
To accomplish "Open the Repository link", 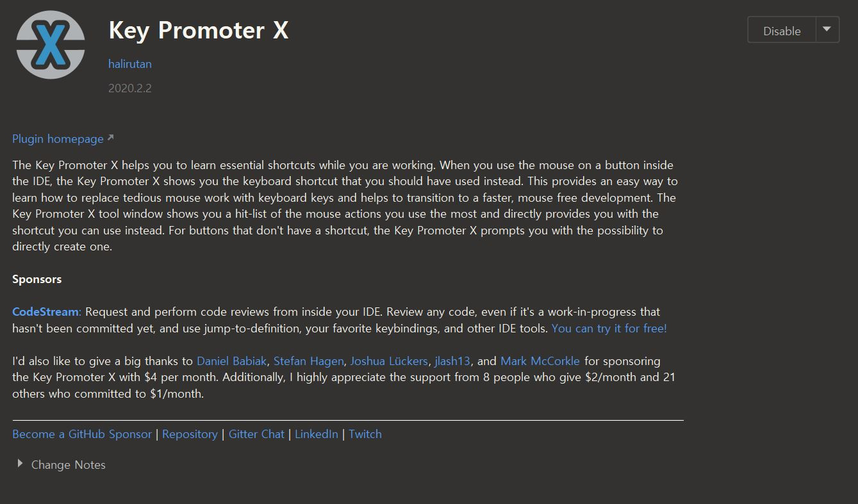I will 190,434.
